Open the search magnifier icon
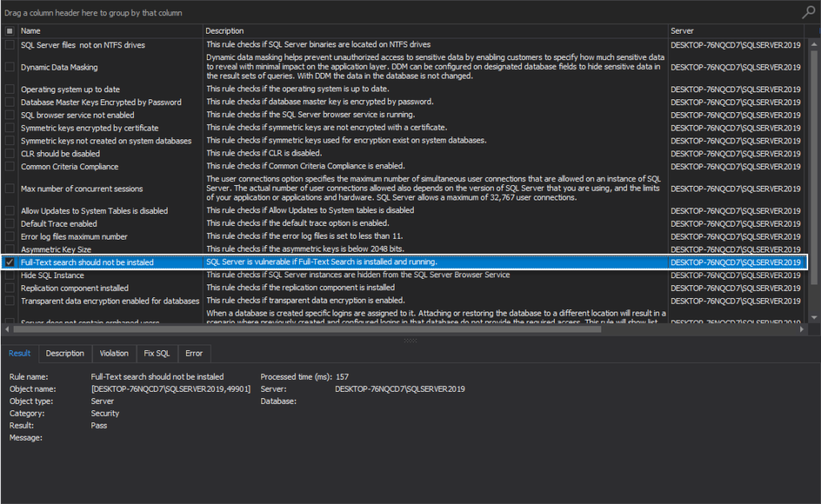This screenshot has width=821, height=504. pyautogui.click(x=807, y=12)
